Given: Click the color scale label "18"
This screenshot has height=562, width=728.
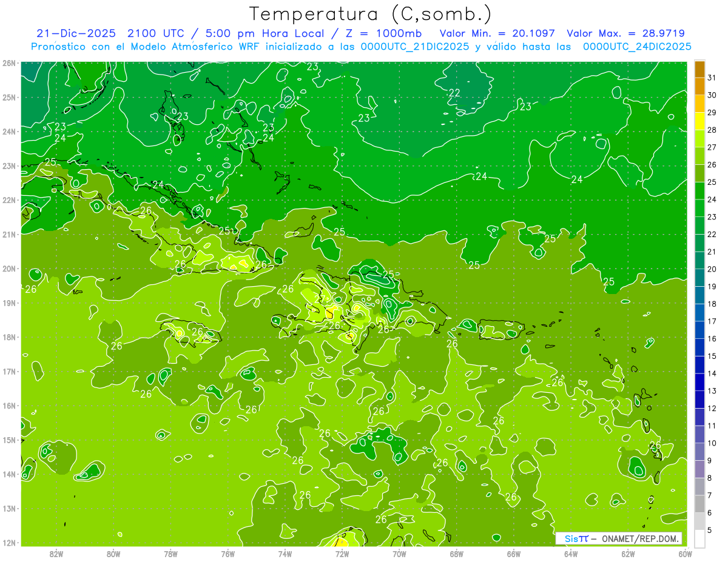Looking at the screenshot, I should pos(712,304).
